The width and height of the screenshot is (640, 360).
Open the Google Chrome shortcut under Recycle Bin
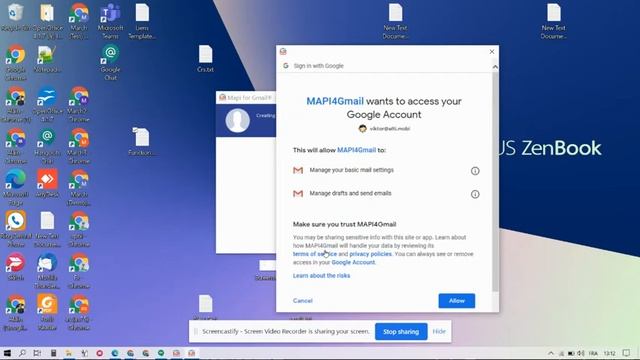click(x=16, y=62)
